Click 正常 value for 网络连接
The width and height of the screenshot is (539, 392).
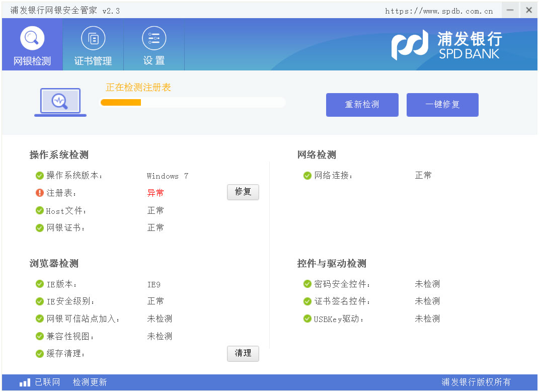click(423, 175)
